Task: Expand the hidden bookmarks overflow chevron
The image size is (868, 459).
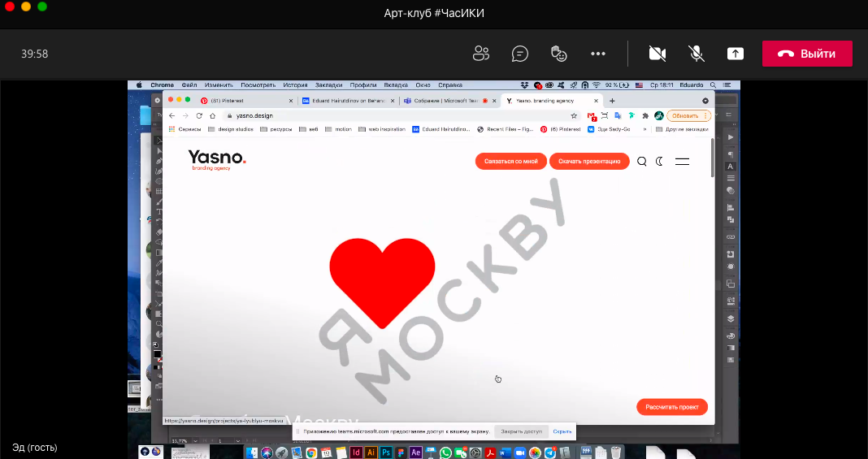Action: tap(645, 129)
